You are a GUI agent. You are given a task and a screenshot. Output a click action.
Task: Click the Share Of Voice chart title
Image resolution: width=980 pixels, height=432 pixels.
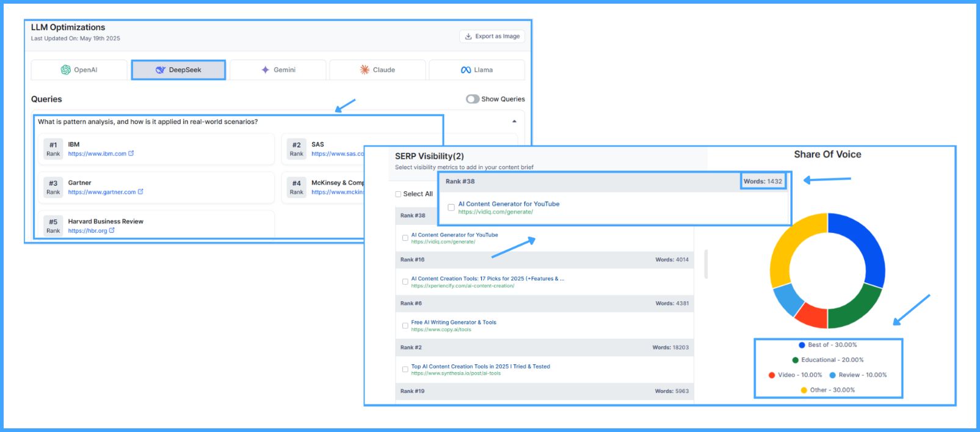[827, 155]
